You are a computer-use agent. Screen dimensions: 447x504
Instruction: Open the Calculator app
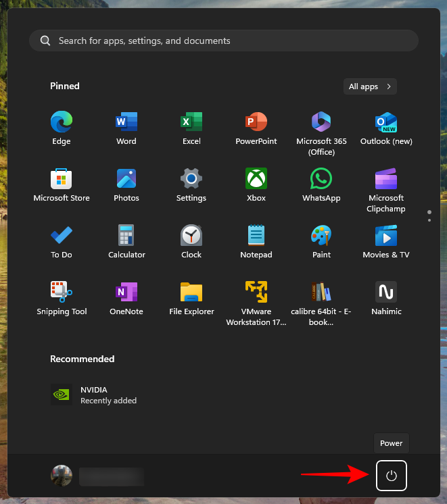126,236
